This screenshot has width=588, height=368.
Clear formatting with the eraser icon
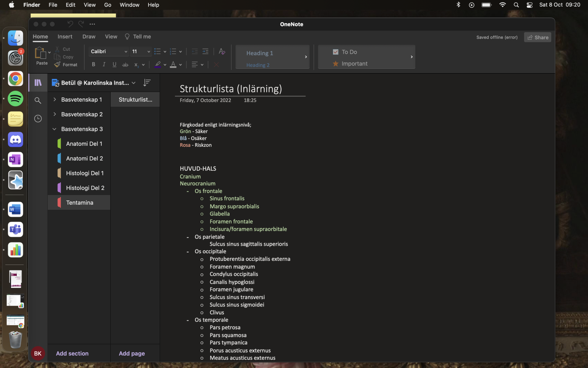222,52
